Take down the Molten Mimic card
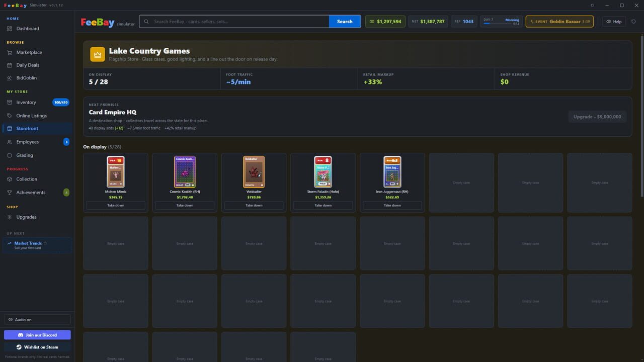 click(x=116, y=205)
